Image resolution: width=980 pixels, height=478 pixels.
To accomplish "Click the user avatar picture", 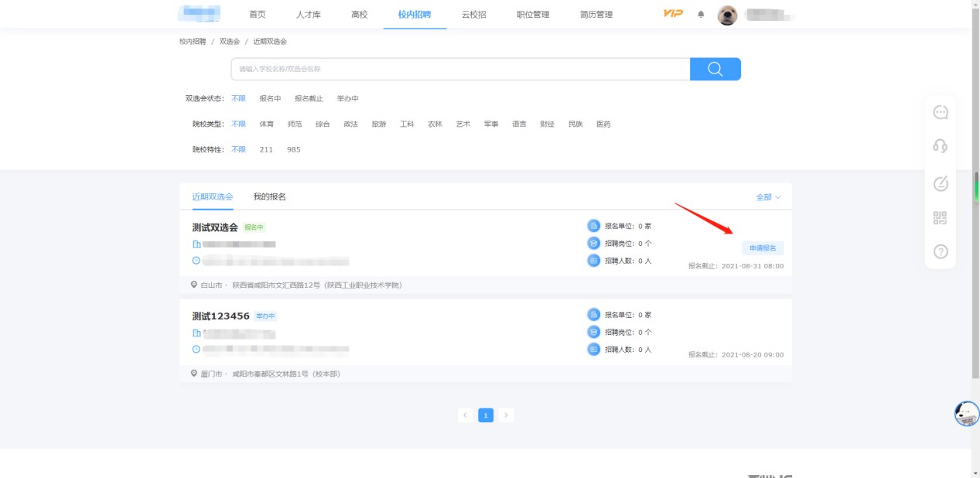I will point(727,15).
